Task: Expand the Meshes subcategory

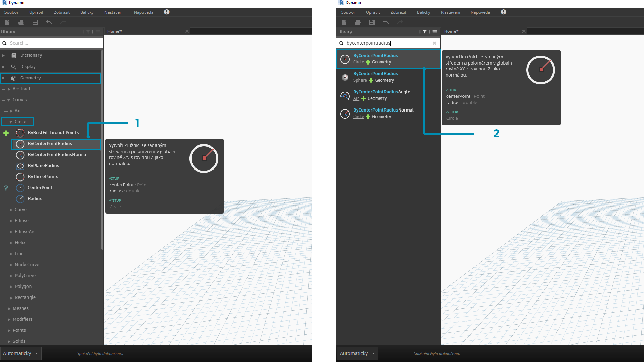Action: tap(9, 308)
